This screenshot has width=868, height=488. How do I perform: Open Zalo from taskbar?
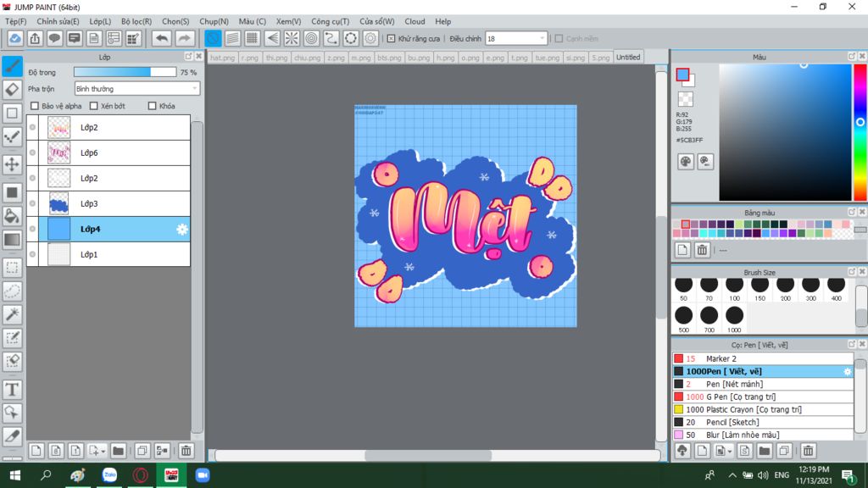pyautogui.click(x=109, y=475)
